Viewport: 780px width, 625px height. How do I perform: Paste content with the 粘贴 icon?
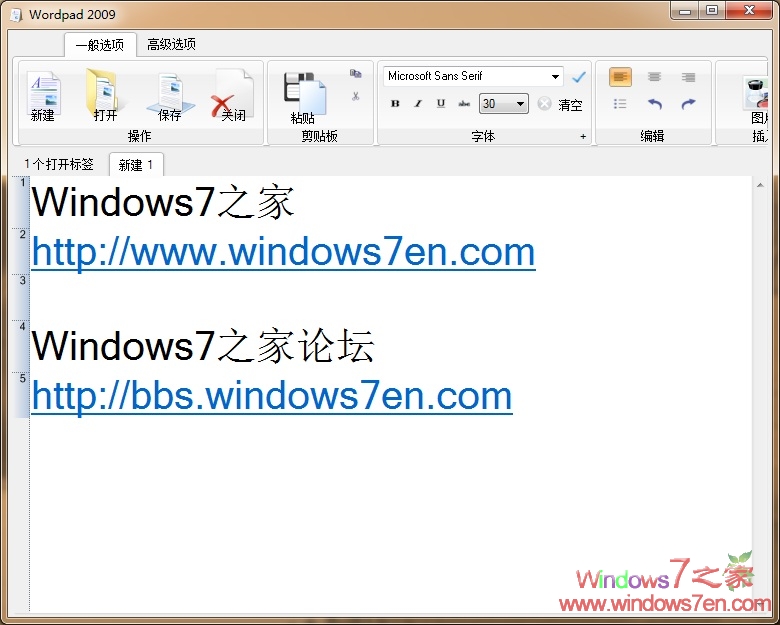point(305,99)
